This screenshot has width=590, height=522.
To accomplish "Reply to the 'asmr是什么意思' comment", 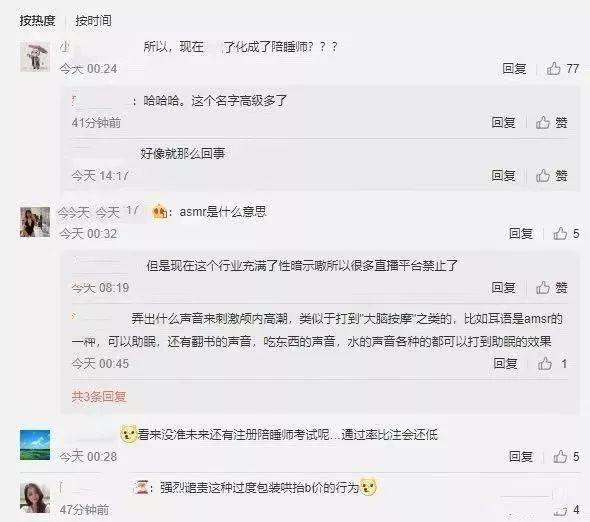I will point(521,233).
